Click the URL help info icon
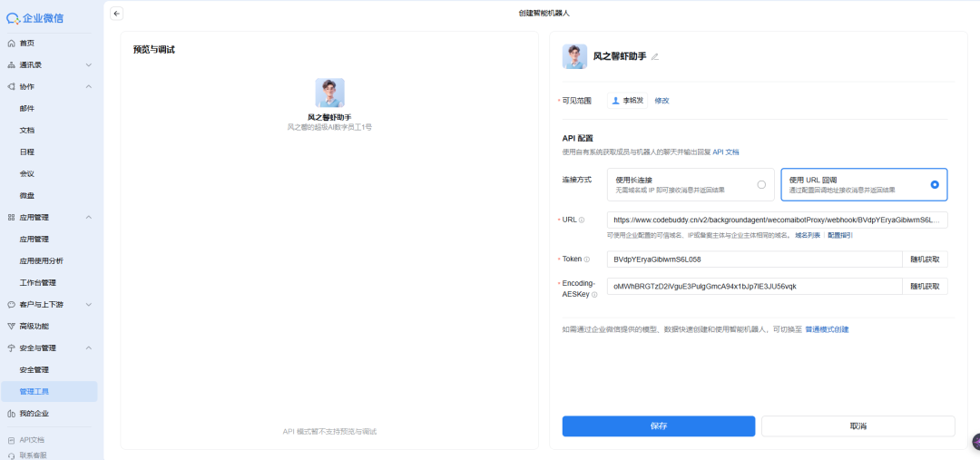Screen dimensions: 980x460 (x=582, y=220)
